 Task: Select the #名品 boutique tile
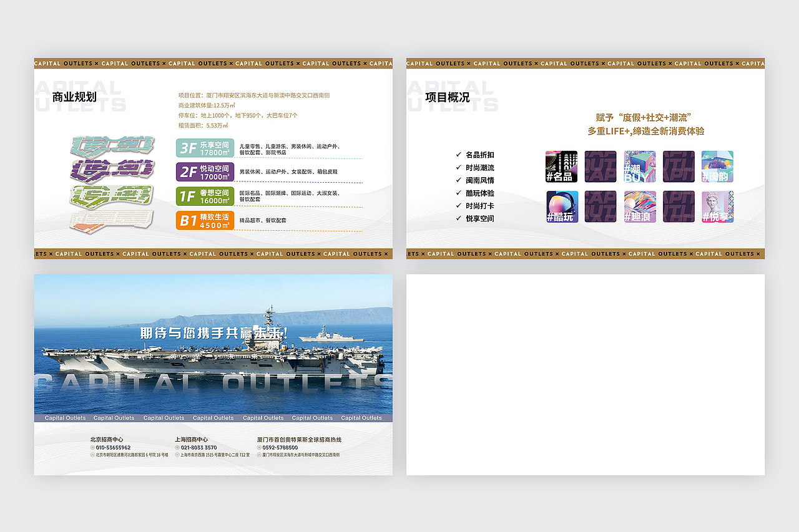click(x=561, y=167)
